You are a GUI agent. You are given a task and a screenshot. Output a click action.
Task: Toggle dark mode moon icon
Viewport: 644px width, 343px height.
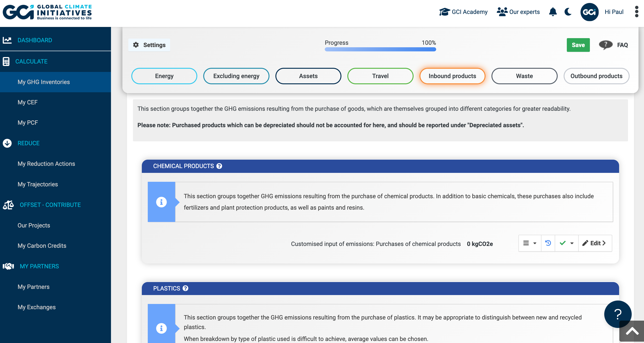(568, 12)
